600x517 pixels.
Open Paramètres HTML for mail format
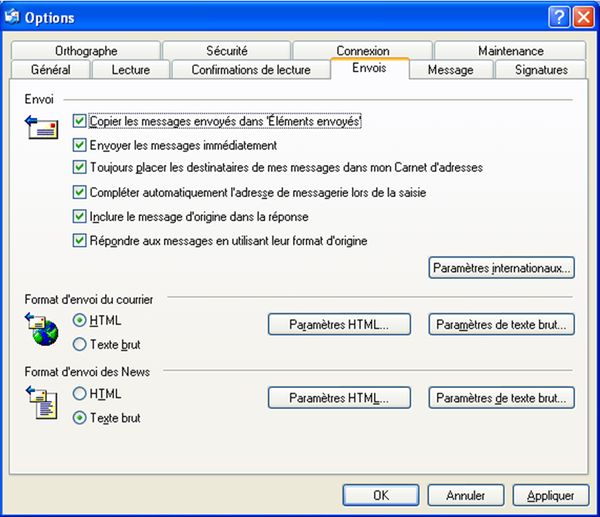[x=339, y=325]
